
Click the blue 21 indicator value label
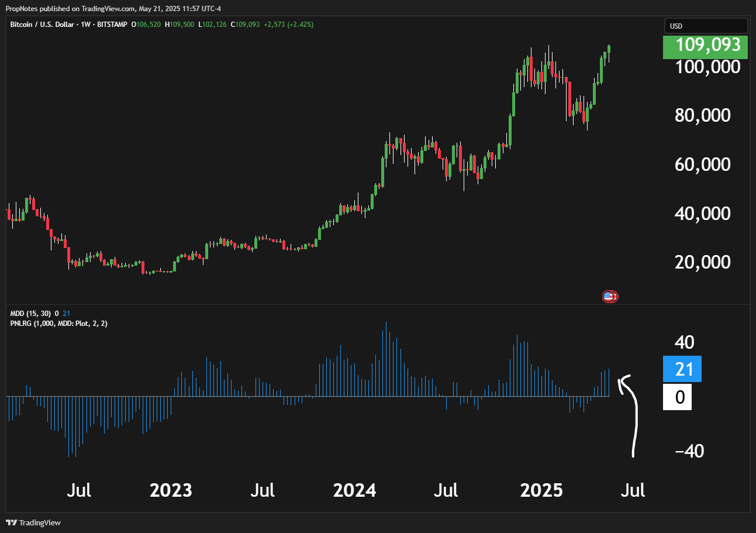[681, 369]
